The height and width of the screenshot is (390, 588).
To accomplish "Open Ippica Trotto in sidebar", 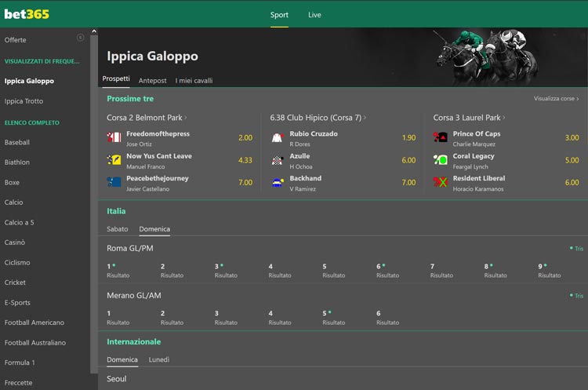I will [x=24, y=101].
